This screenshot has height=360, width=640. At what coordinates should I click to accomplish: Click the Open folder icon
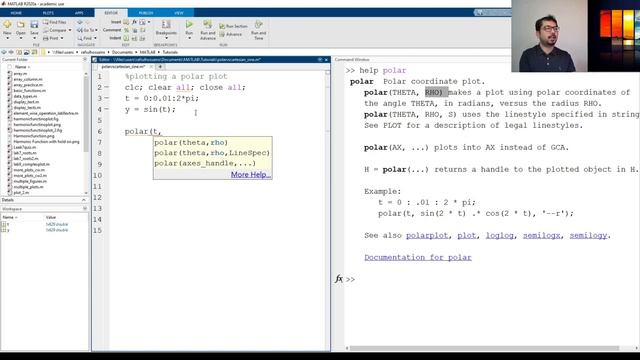[20, 24]
